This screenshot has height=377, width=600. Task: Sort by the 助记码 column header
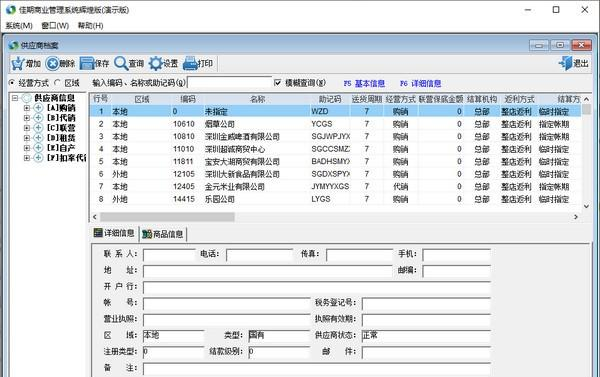tap(329, 99)
